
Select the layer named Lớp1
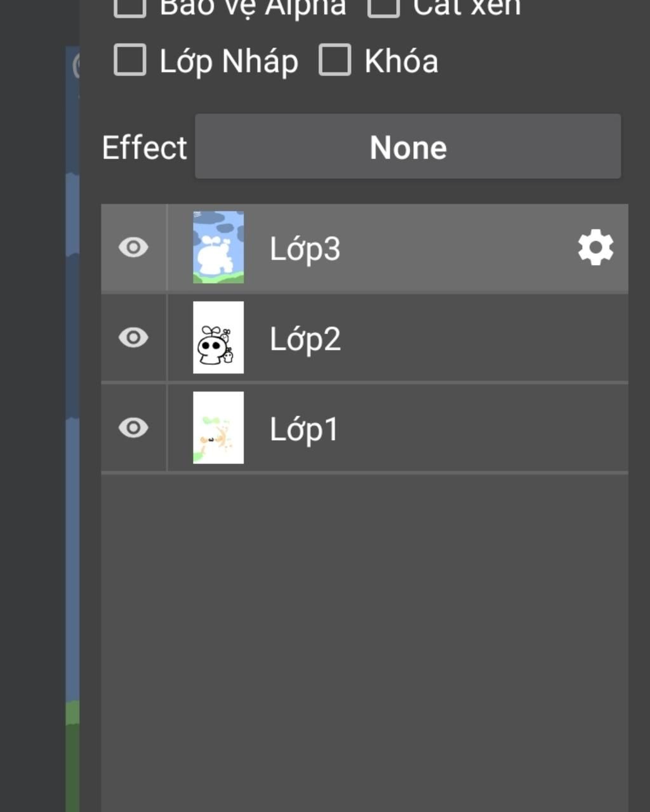[304, 429]
